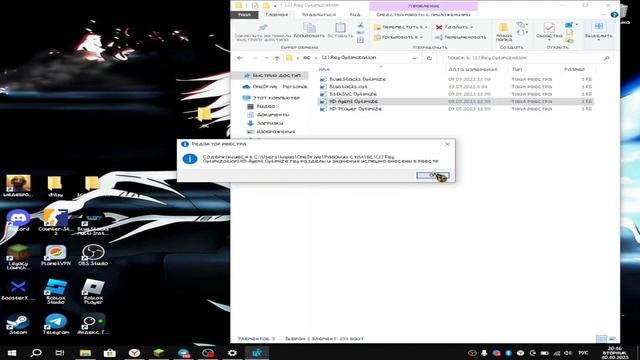The image size is (640, 360).
Task: Select This PC in the navigation pane
Action: pos(271,98)
